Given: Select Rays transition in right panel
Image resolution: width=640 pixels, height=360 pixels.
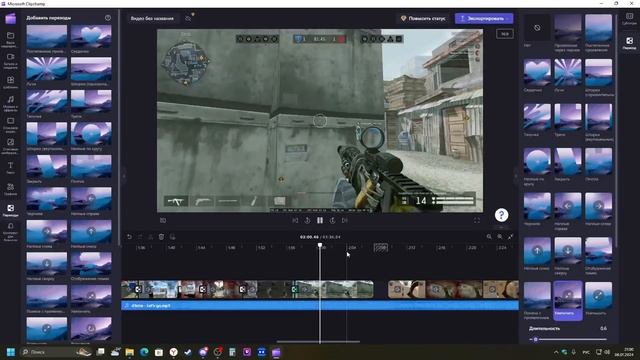Looking at the screenshot, I should coord(568,73).
